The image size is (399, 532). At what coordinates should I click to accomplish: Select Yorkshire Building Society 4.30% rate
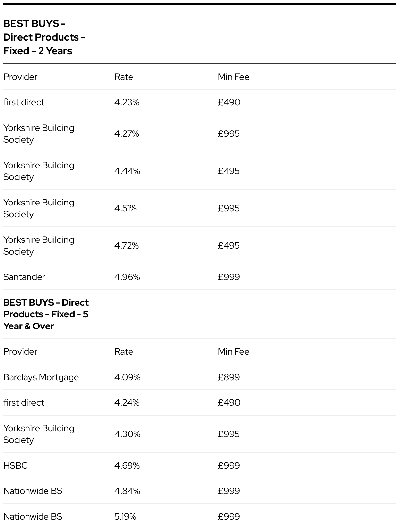click(127, 434)
